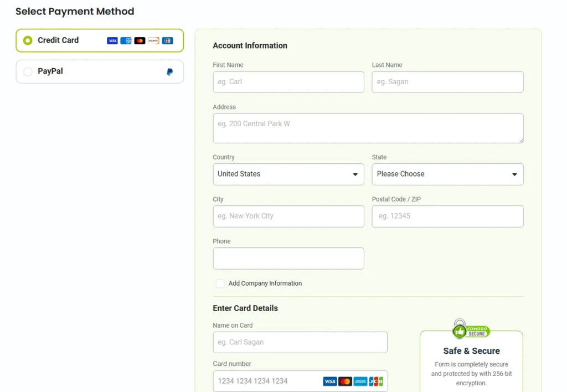Image resolution: width=567 pixels, height=392 pixels.
Task: Click the First Name input field
Action: coord(288,81)
